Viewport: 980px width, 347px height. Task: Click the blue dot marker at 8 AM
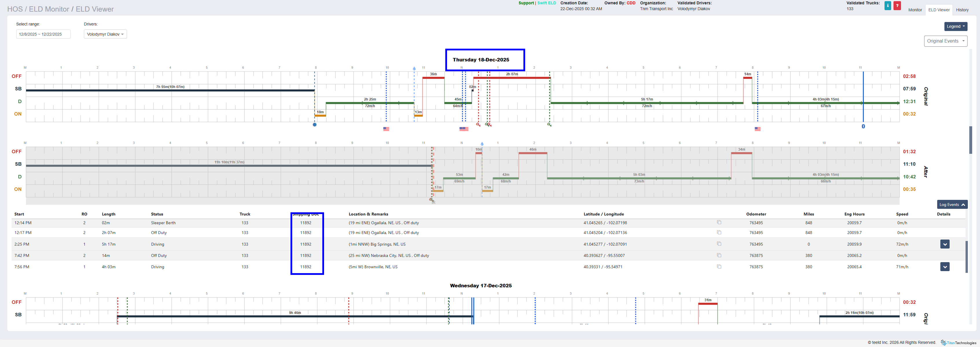(x=315, y=125)
